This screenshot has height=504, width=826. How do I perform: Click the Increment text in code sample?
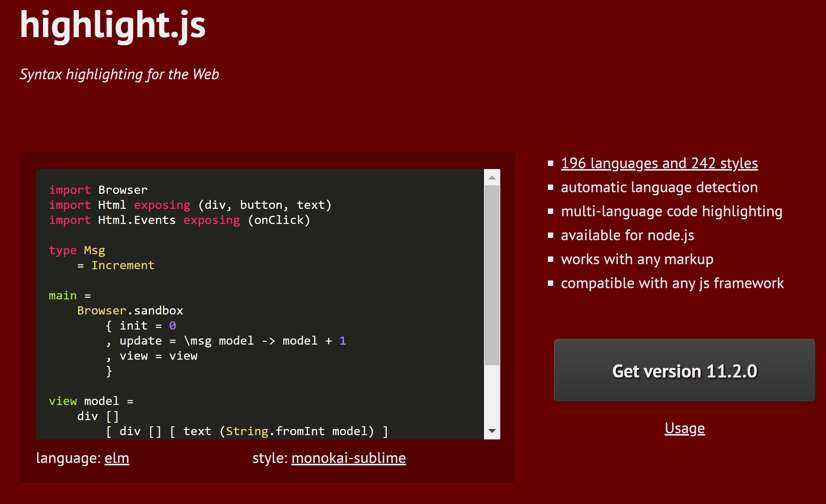point(123,265)
